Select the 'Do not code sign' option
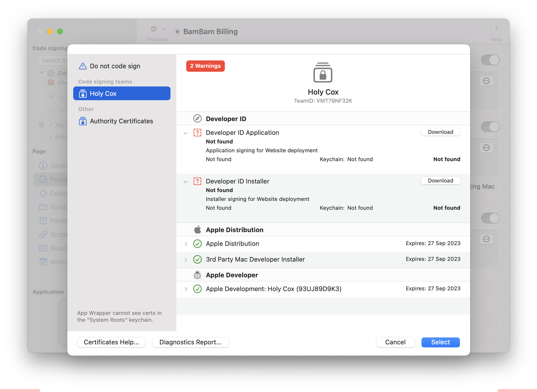The image size is (537, 392). pyautogui.click(x=122, y=66)
